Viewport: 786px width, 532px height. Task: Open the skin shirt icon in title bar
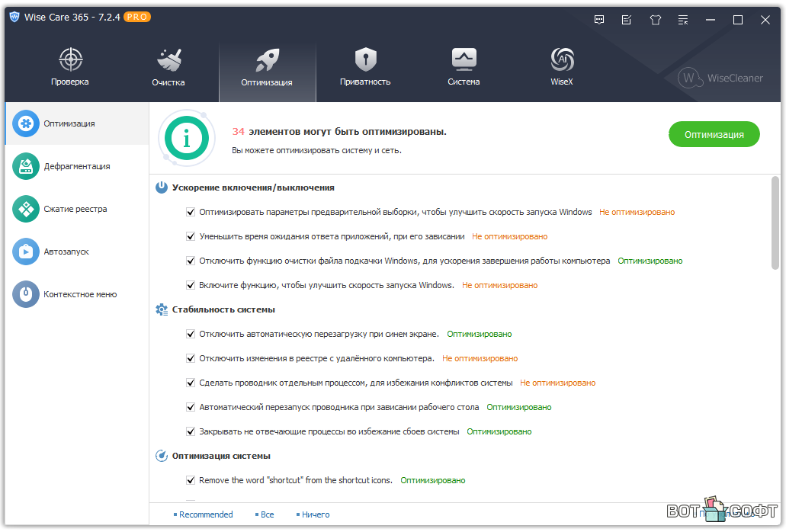point(655,20)
